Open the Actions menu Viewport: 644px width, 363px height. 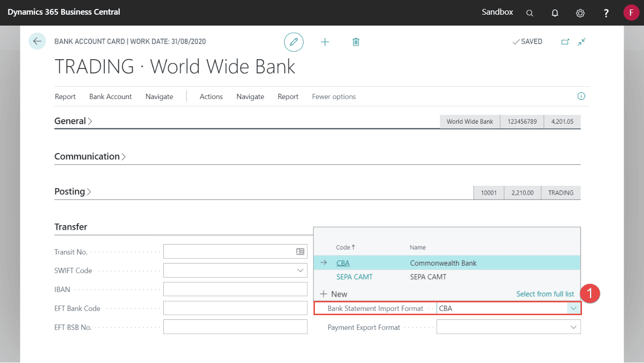211,97
